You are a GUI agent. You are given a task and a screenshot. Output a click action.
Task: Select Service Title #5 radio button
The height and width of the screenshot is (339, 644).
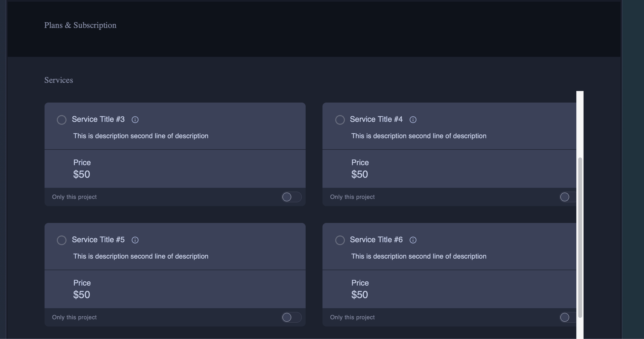click(x=61, y=240)
